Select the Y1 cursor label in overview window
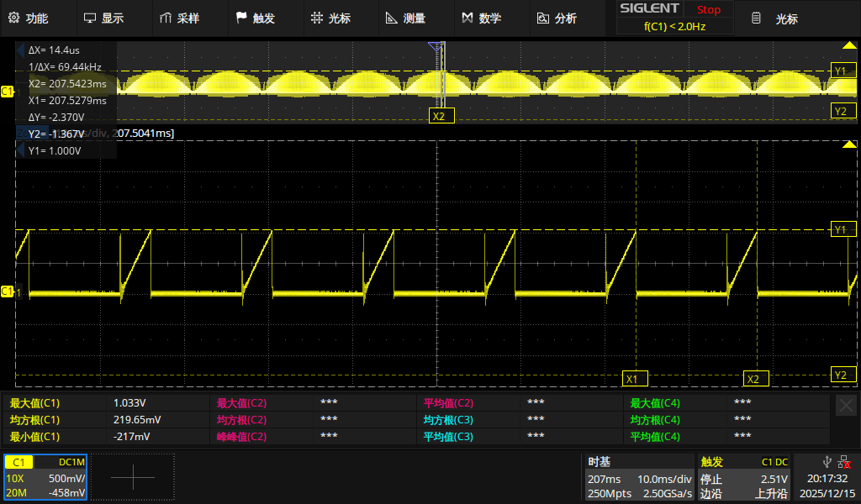Image resolution: width=861 pixels, height=504 pixels. coord(843,71)
